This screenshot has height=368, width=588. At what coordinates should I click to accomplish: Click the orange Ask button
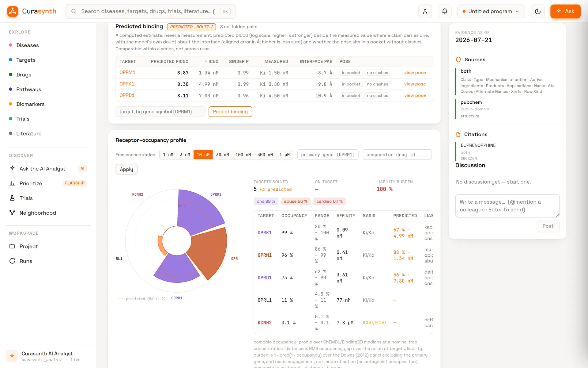point(565,11)
